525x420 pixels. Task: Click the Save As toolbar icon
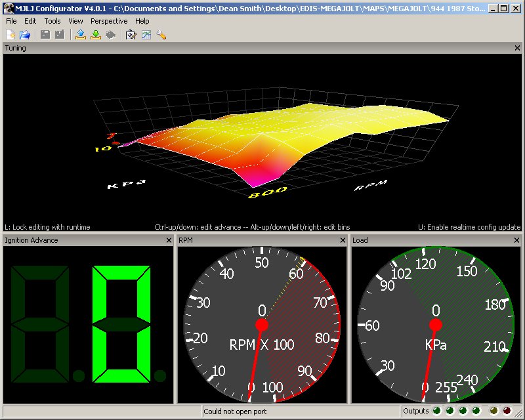coord(59,35)
